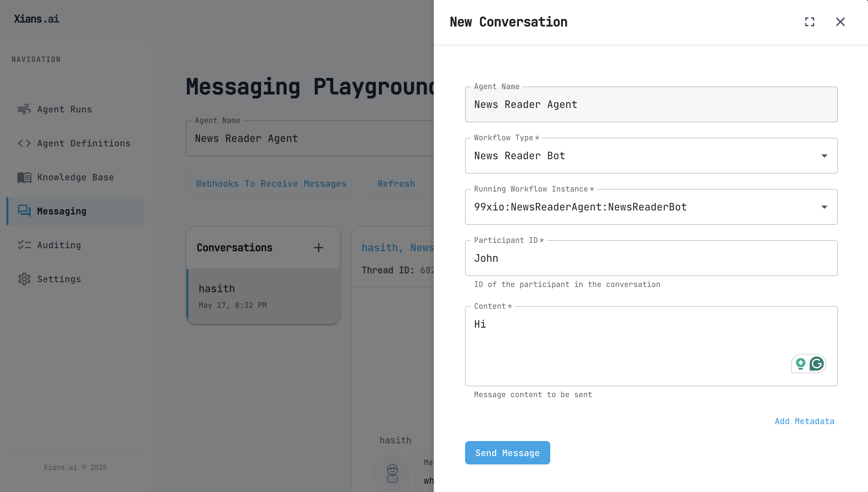Open the Running Workflow Instance dropdown arrow
868x492 pixels.
click(x=824, y=207)
